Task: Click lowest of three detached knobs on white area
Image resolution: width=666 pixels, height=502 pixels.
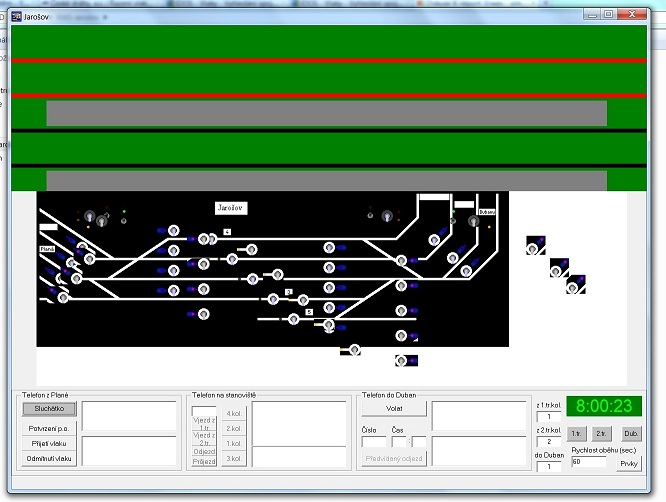Action: [573, 288]
